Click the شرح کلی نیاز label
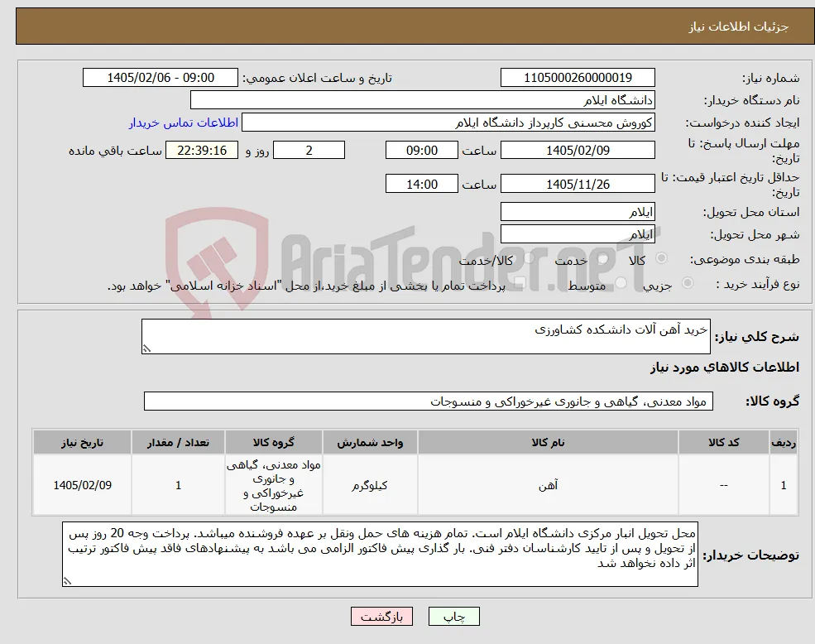Screen dimensions: 815x644 (x=757, y=337)
